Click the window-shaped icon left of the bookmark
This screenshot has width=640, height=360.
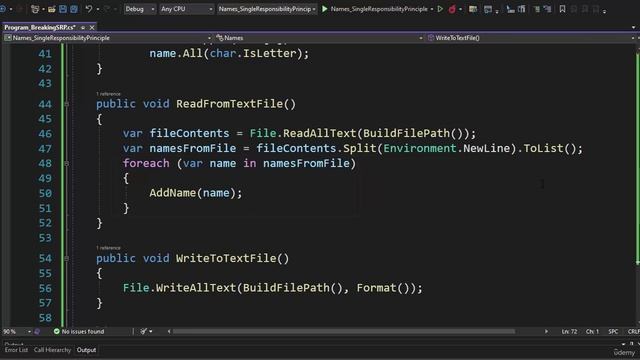click(x=487, y=9)
